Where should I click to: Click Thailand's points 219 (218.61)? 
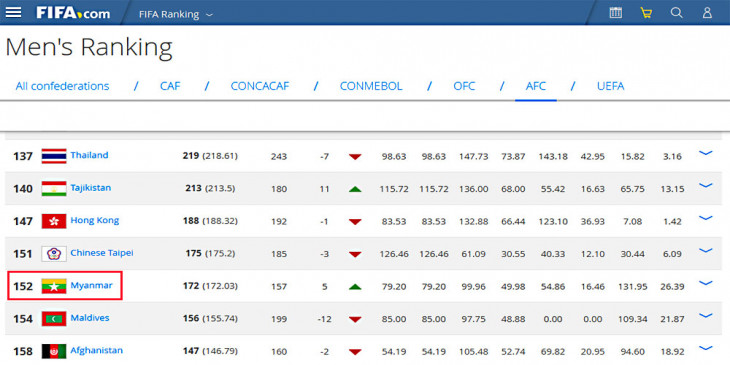tap(210, 156)
